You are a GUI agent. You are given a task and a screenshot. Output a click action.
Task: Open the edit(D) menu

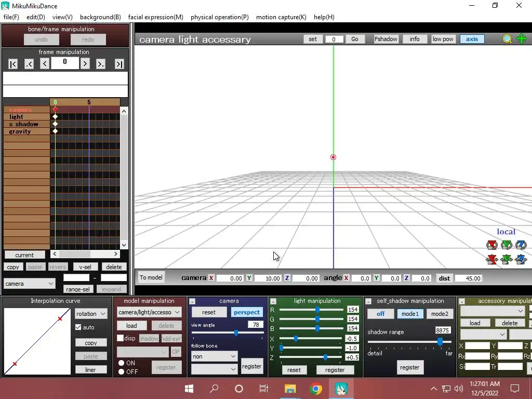[x=36, y=17]
